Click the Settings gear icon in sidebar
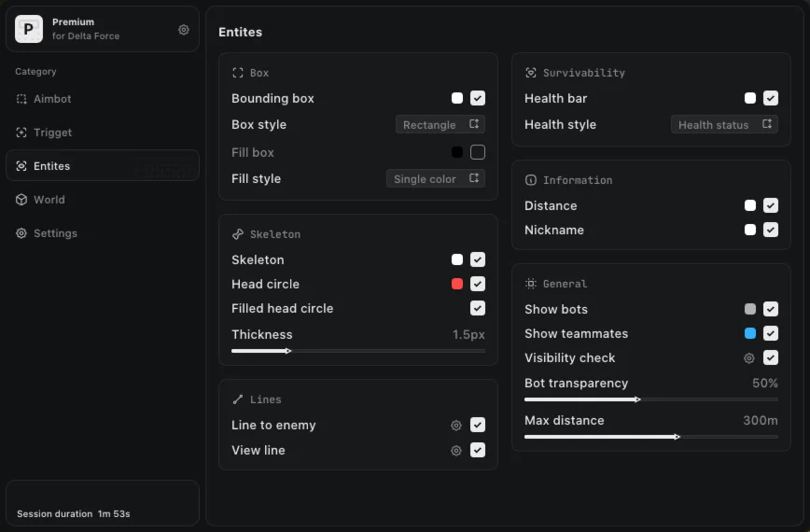 (x=21, y=233)
